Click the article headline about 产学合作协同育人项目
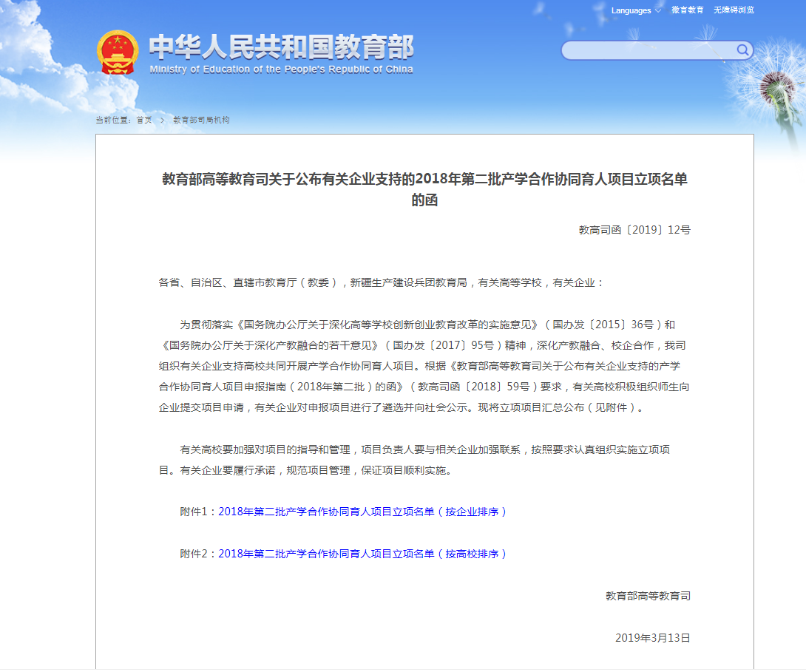Viewport: 806px width, 672px height. [x=424, y=189]
